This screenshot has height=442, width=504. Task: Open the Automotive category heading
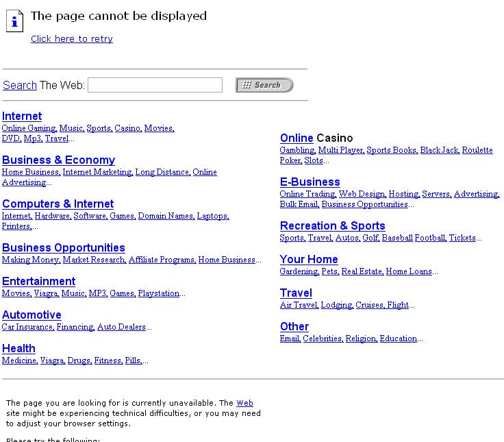point(32,315)
